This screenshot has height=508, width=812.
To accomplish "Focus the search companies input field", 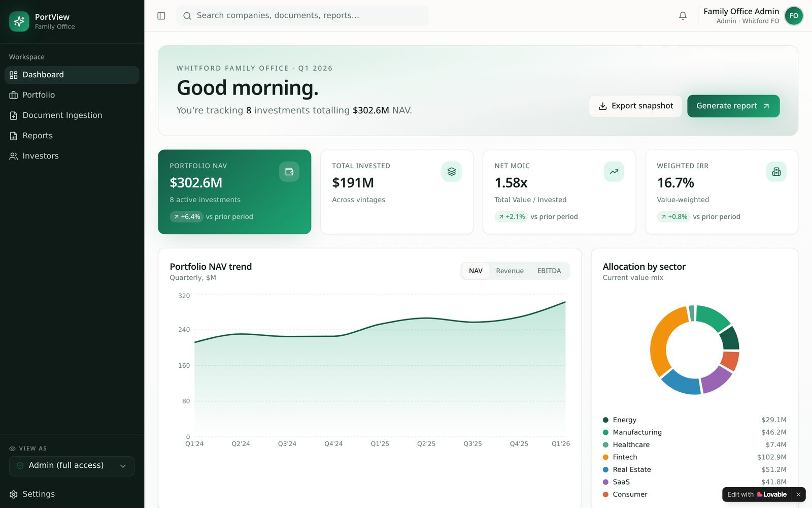I will 302,16.
